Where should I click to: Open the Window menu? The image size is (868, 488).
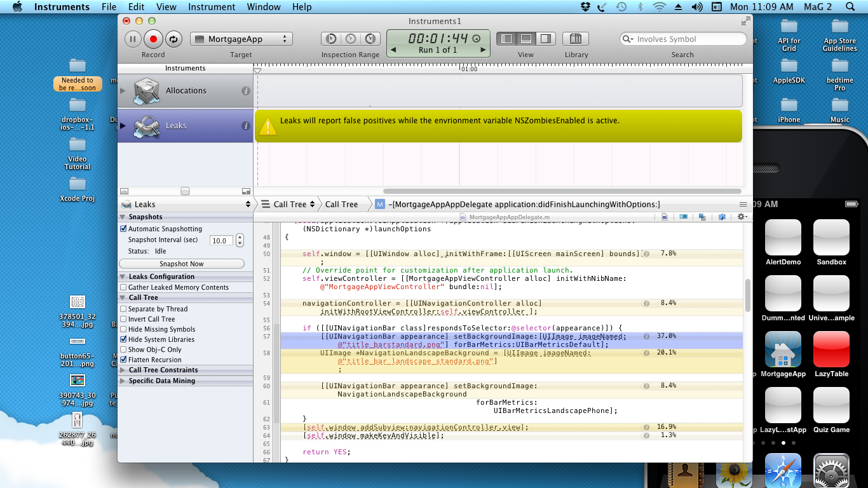pos(264,7)
